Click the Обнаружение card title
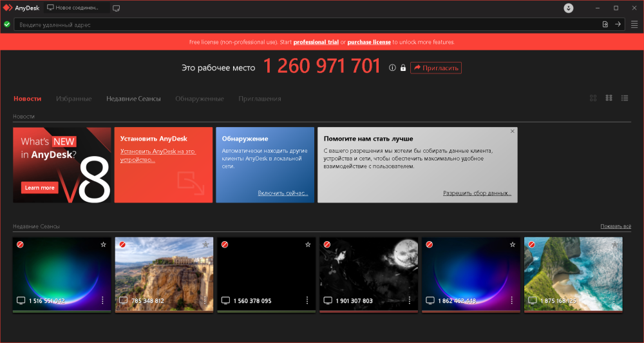 pyautogui.click(x=245, y=139)
